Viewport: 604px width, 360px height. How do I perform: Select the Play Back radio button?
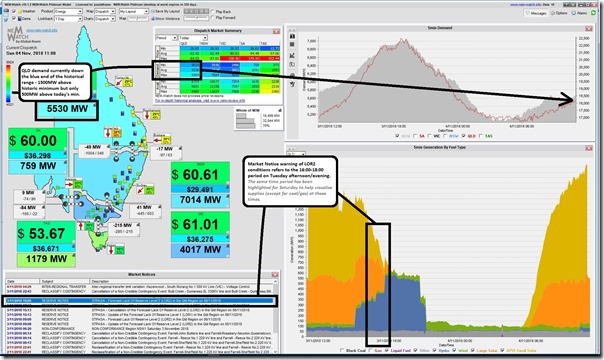coord(213,12)
